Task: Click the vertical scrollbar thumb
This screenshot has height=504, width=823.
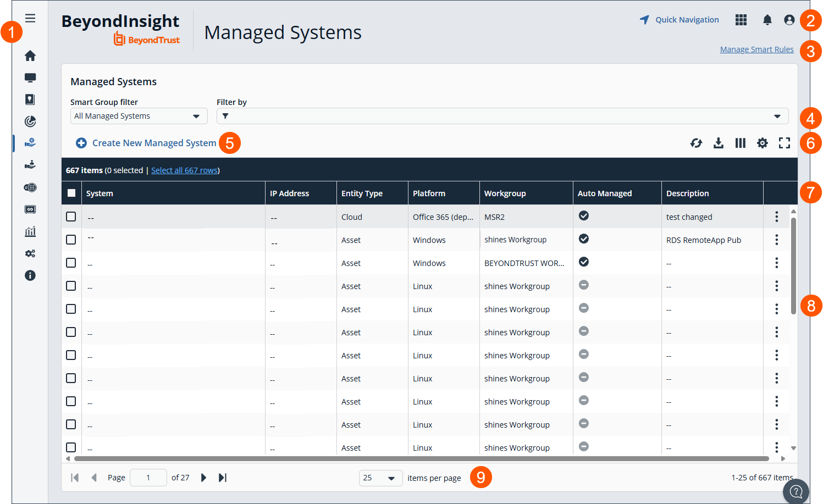Action: tap(793, 266)
